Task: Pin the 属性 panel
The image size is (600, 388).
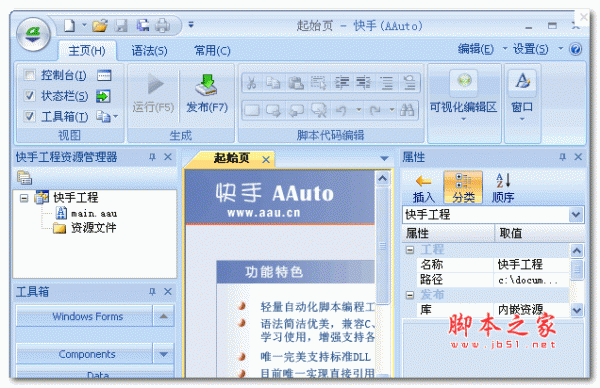Action: click(x=562, y=157)
